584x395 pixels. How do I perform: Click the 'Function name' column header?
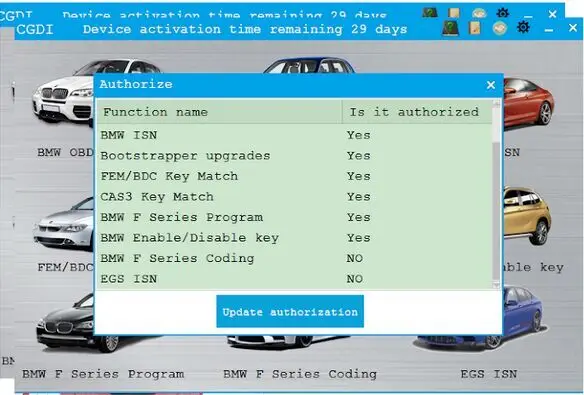[219, 112]
